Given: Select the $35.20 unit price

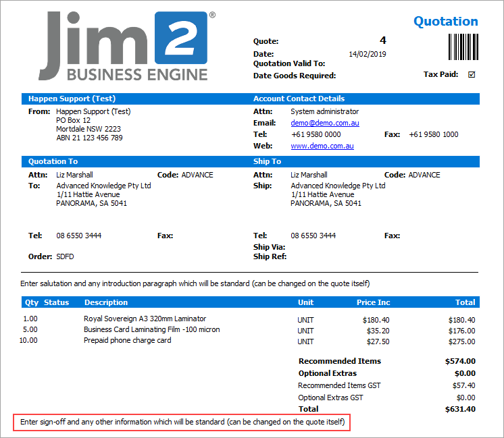Looking at the screenshot, I should (x=378, y=331).
